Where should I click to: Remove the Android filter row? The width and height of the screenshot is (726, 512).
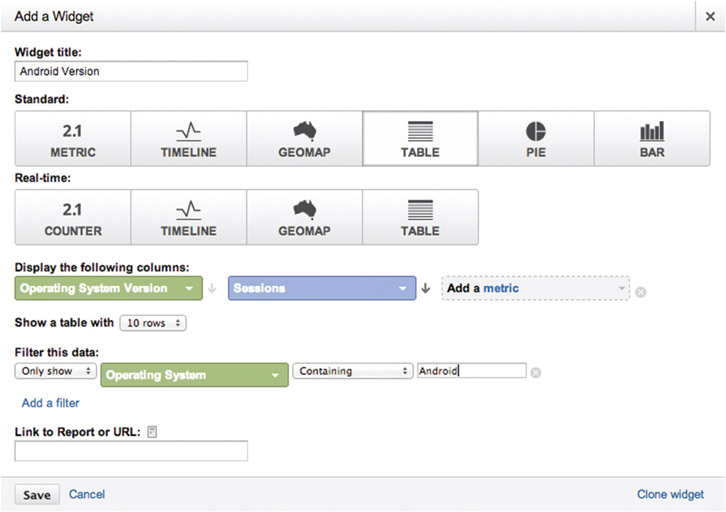(536, 373)
